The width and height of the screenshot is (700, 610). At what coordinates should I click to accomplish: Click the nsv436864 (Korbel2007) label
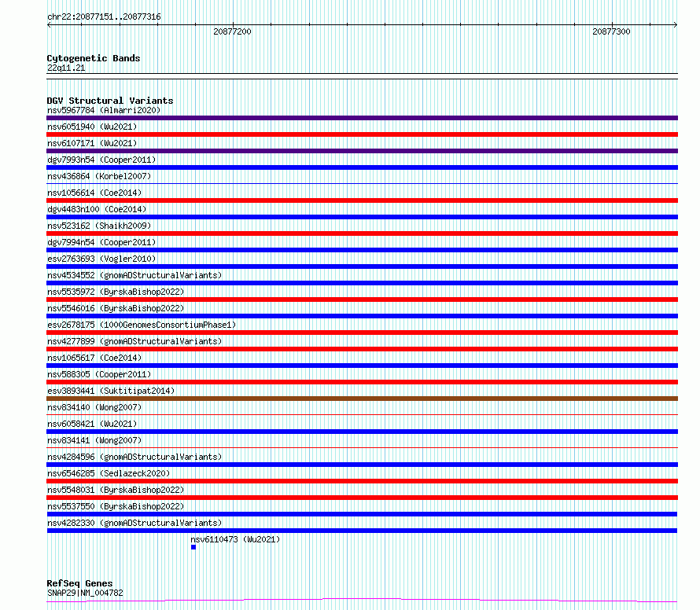pyautogui.click(x=99, y=176)
